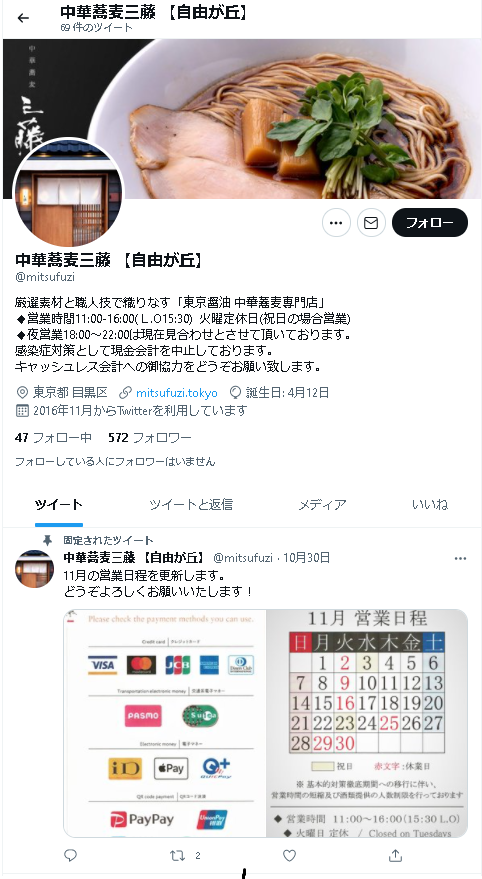This screenshot has width=482, height=879.
Task: Share the pinned tweet via share icon
Action: coord(395,855)
